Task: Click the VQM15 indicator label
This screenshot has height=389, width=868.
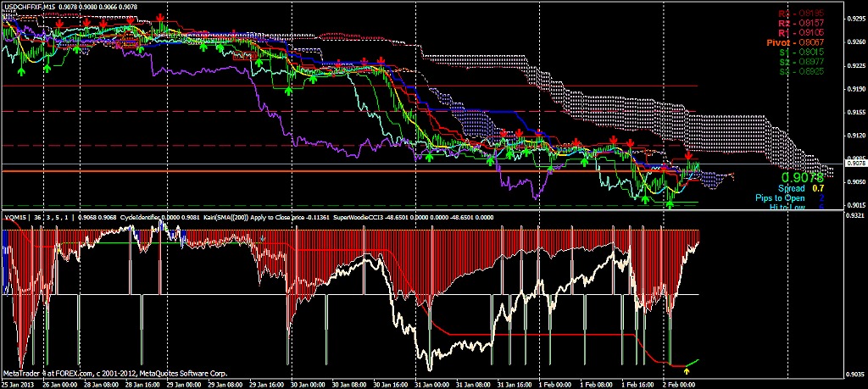Action: pos(15,217)
